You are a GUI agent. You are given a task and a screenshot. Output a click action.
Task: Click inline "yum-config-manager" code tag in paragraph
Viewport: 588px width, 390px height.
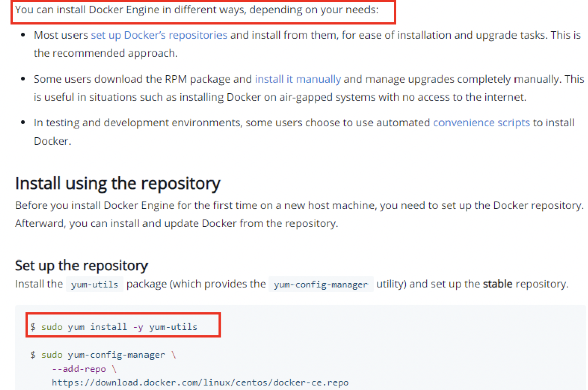point(321,284)
